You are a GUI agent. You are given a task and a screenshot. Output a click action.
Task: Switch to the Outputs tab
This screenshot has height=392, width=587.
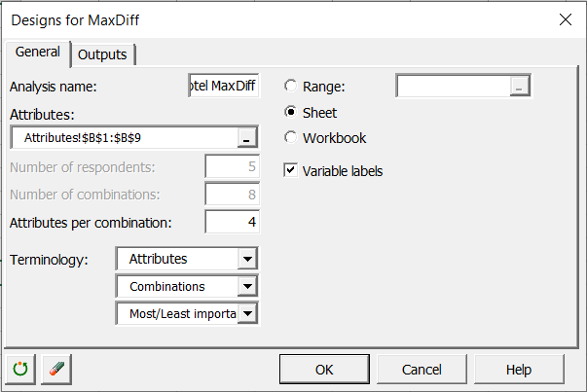[102, 54]
